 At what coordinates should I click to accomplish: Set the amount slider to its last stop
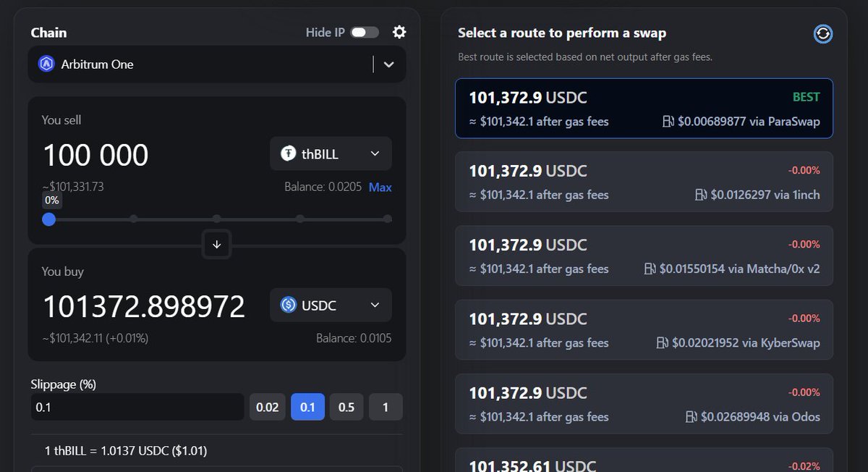click(388, 219)
